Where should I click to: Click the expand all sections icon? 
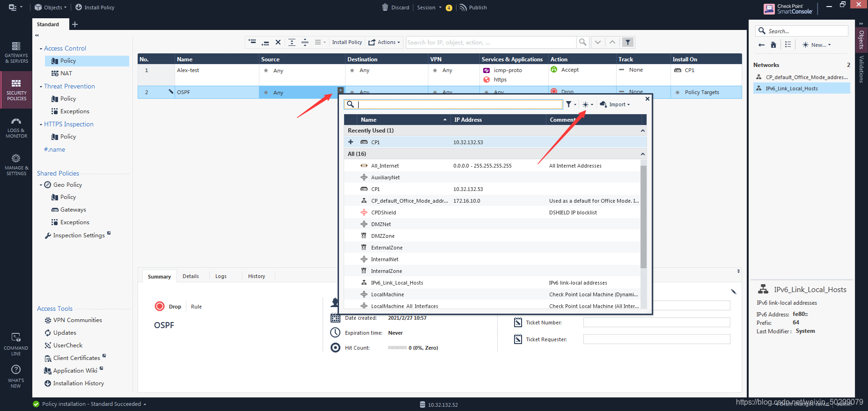pyautogui.click(x=292, y=42)
